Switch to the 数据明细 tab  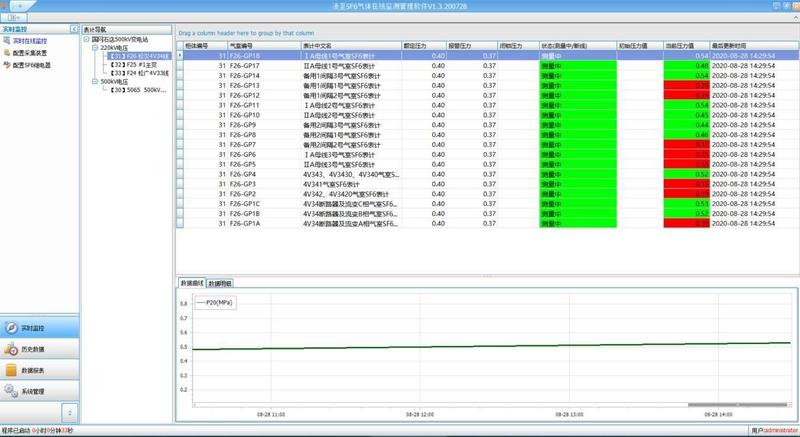[220, 284]
